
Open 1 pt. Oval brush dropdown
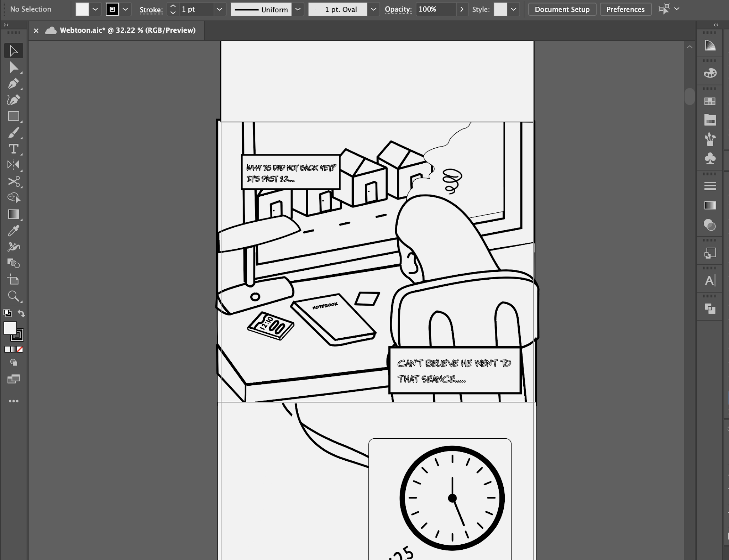[x=373, y=9]
